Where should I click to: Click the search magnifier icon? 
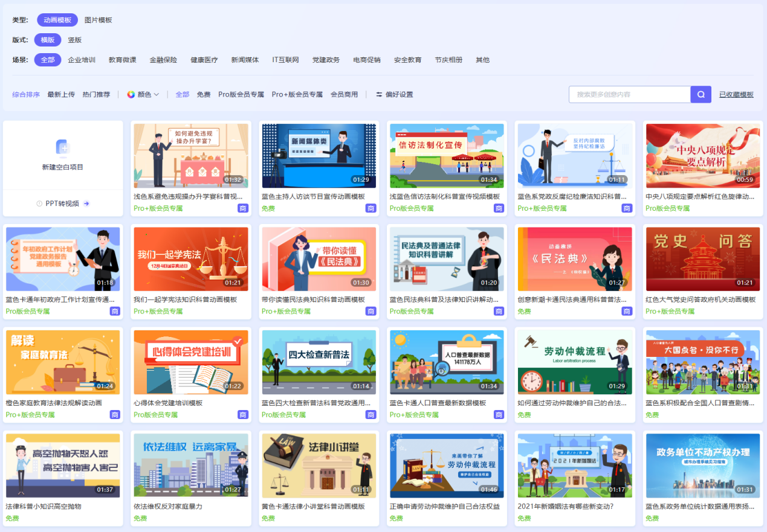(700, 95)
